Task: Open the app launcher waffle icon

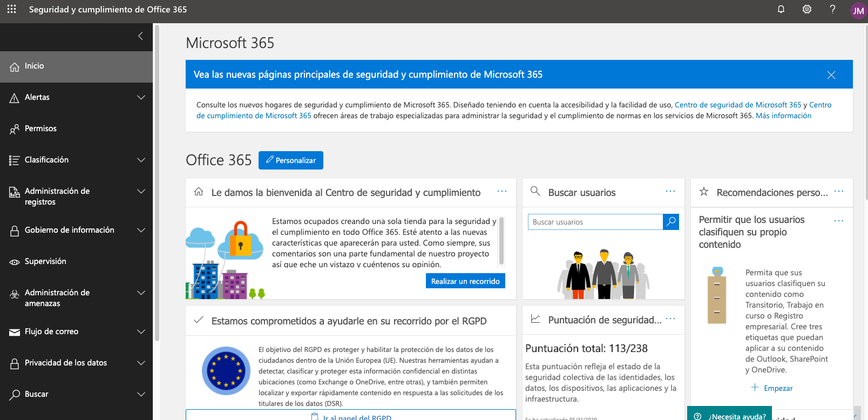Action: coord(11,9)
